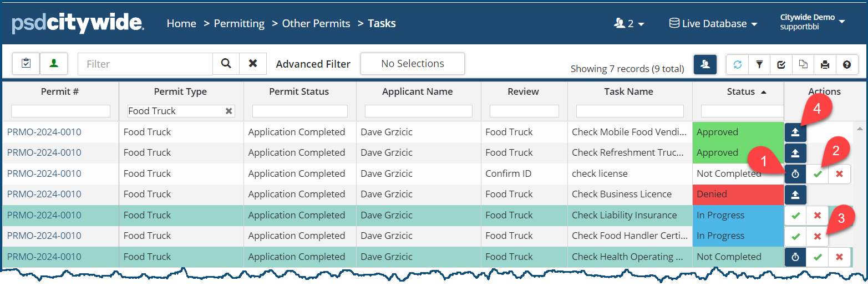Click the reset upload icon on Denied row
This screenshot has width=868, height=286.
[x=795, y=195]
